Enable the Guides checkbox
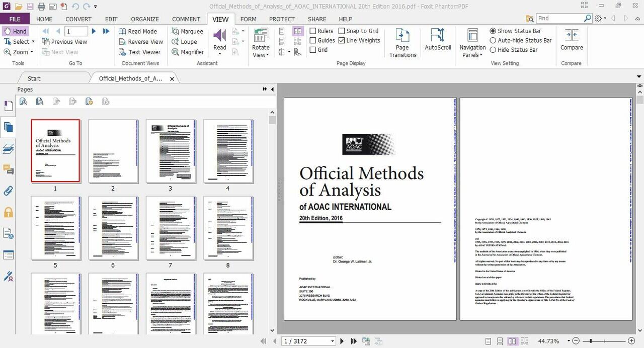This screenshot has width=644, height=348. [322, 40]
